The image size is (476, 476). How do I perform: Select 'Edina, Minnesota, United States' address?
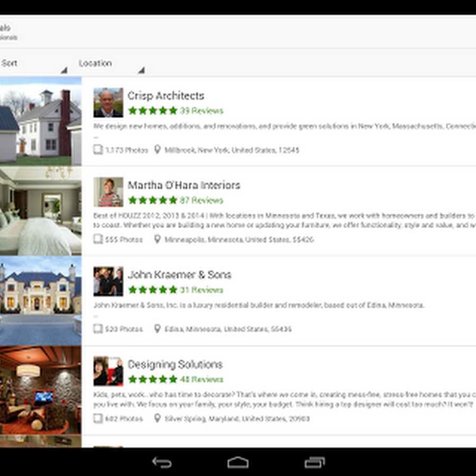point(228,329)
